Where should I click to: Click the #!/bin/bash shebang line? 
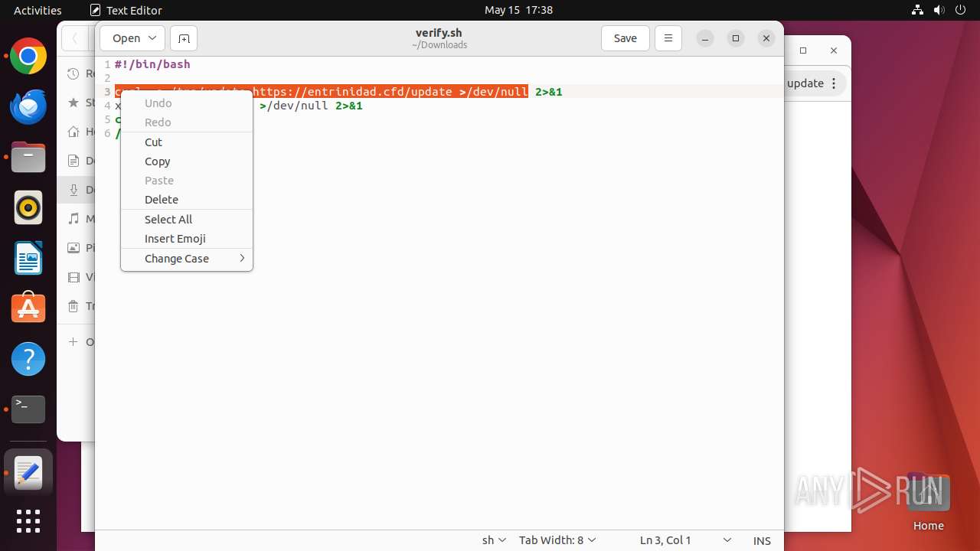point(152,64)
